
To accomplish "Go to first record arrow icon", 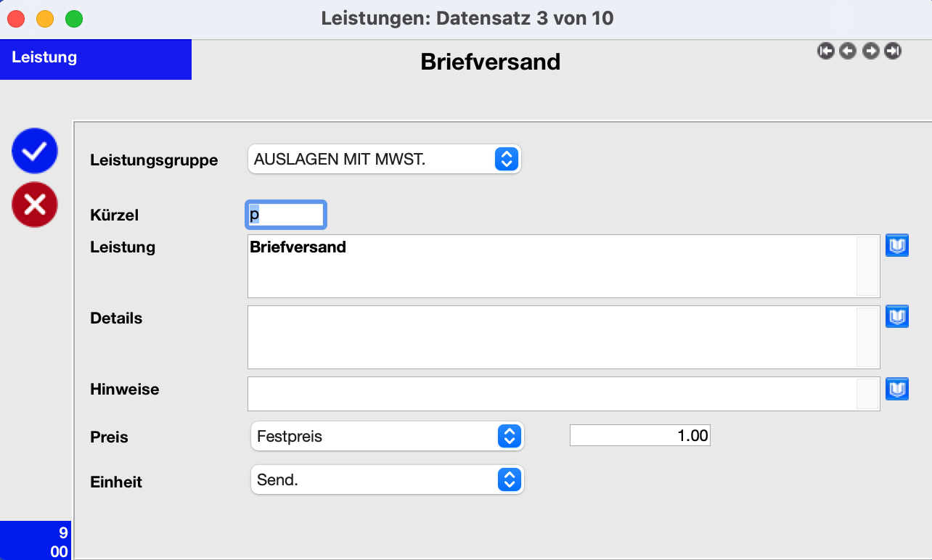I will click(x=825, y=51).
